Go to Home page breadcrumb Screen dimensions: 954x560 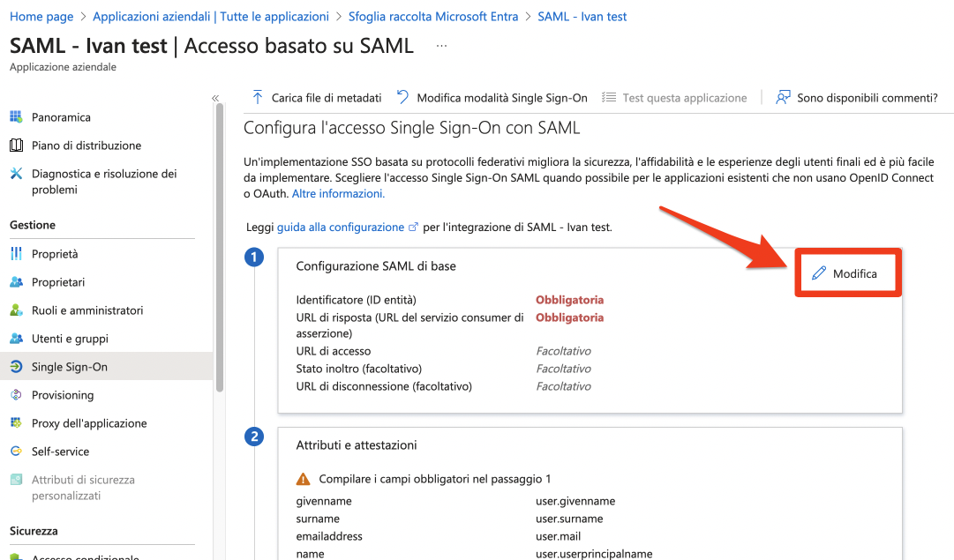[41, 17]
